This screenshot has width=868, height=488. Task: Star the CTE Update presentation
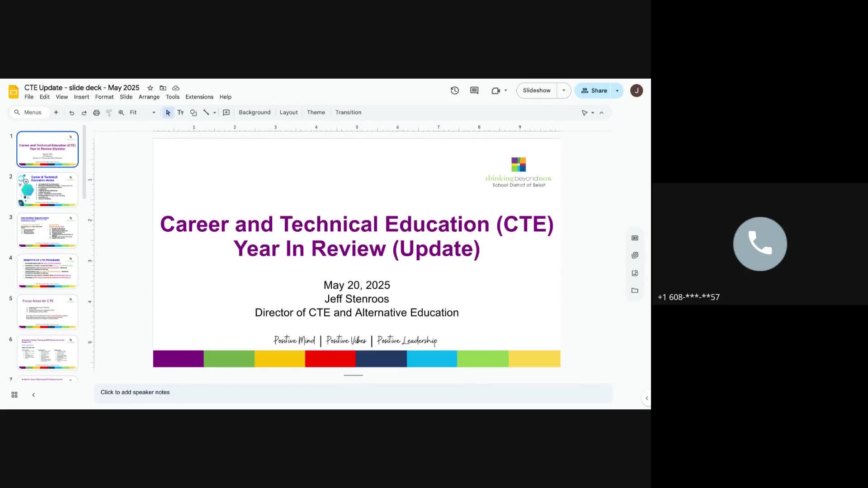click(x=150, y=88)
